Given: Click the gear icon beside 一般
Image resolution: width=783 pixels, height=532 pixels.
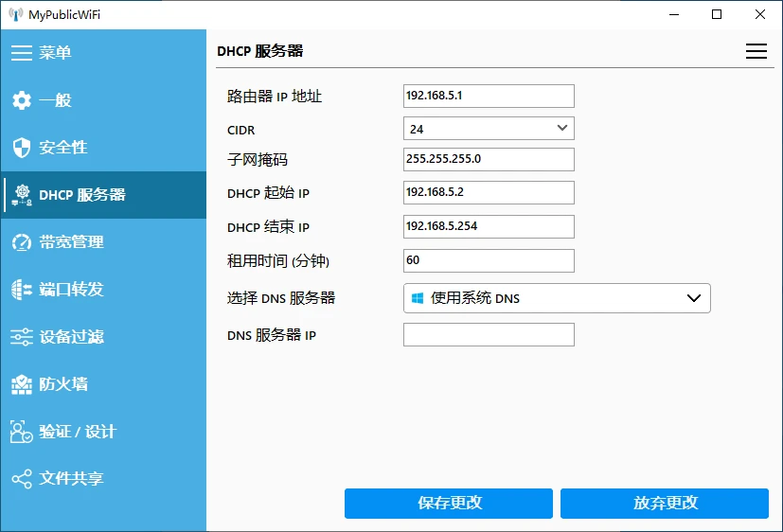Looking at the screenshot, I should point(22,100).
